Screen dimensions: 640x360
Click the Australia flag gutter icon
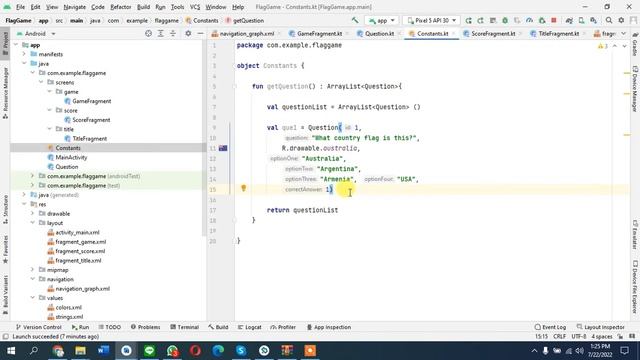click(x=223, y=148)
